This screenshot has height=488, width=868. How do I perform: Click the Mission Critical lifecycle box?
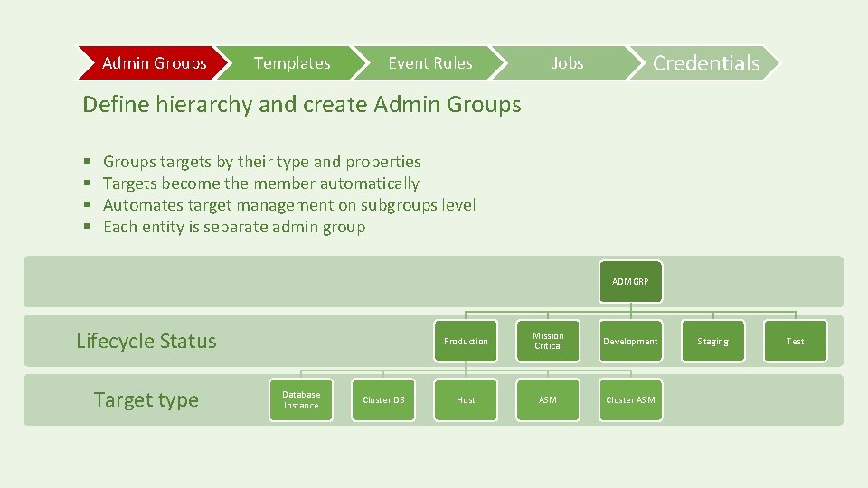(548, 341)
